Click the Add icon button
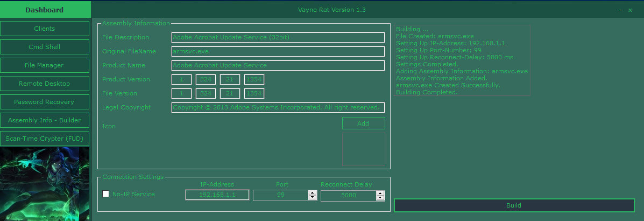644x221 pixels. pos(363,123)
